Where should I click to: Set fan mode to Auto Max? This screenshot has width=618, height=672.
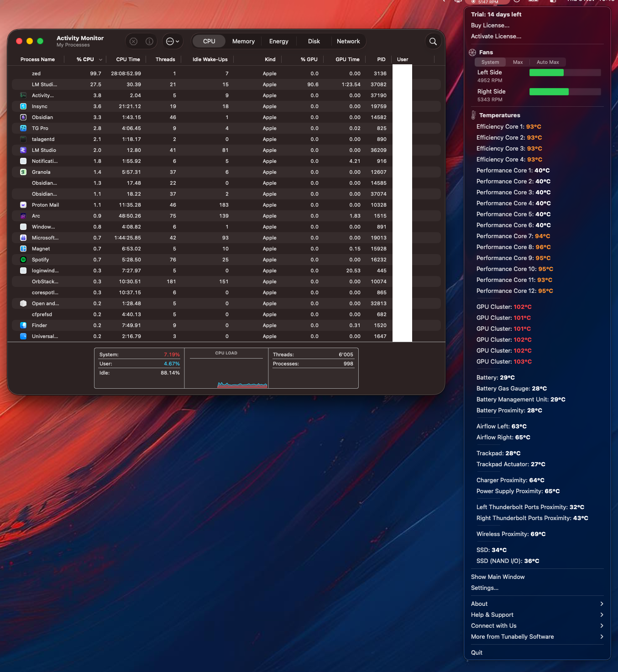coord(548,62)
